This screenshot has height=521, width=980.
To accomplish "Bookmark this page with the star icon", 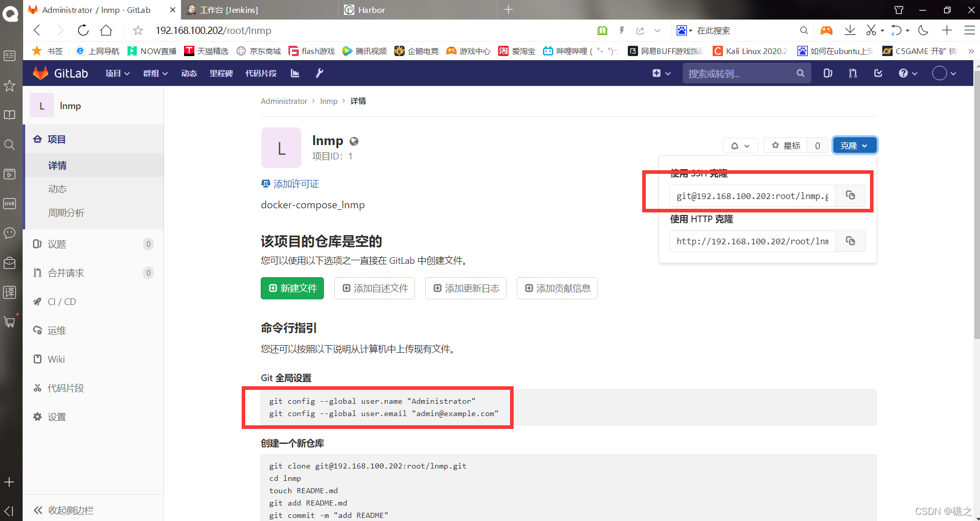I will (x=138, y=30).
